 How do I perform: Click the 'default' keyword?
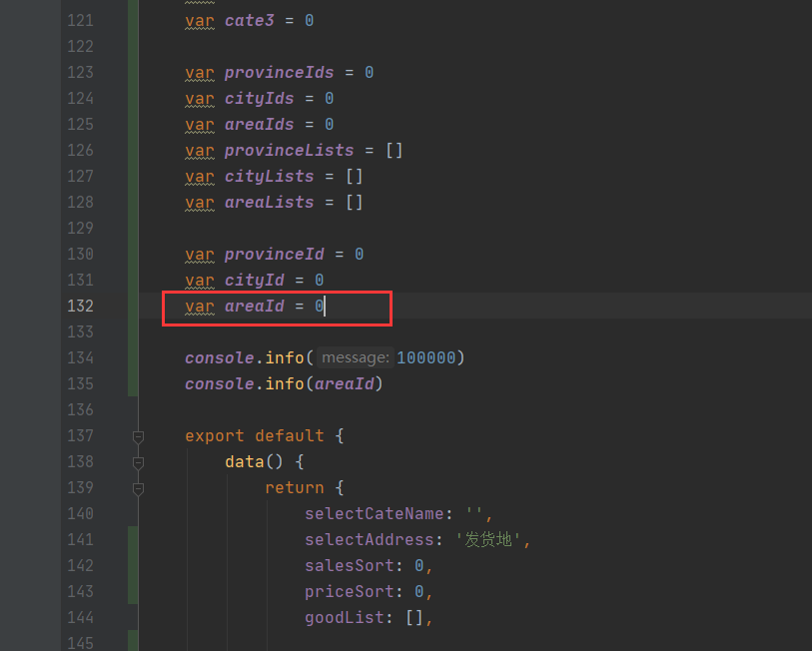[289, 435]
